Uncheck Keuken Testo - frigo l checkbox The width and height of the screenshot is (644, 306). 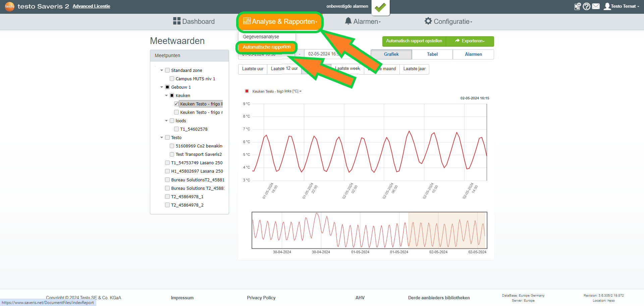[x=176, y=104]
